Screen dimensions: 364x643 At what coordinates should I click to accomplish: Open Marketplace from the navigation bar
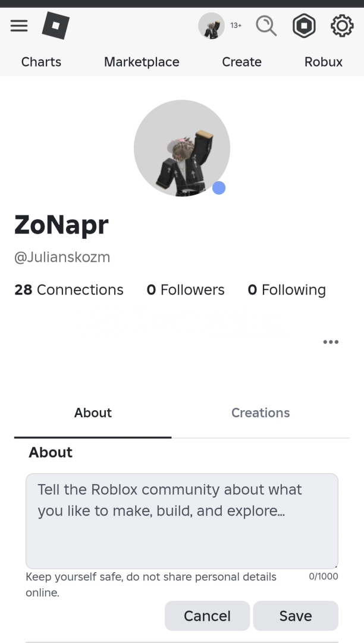142,62
